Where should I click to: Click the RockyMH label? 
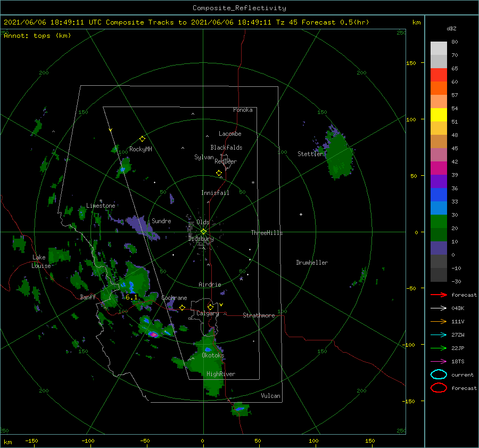[x=141, y=149]
